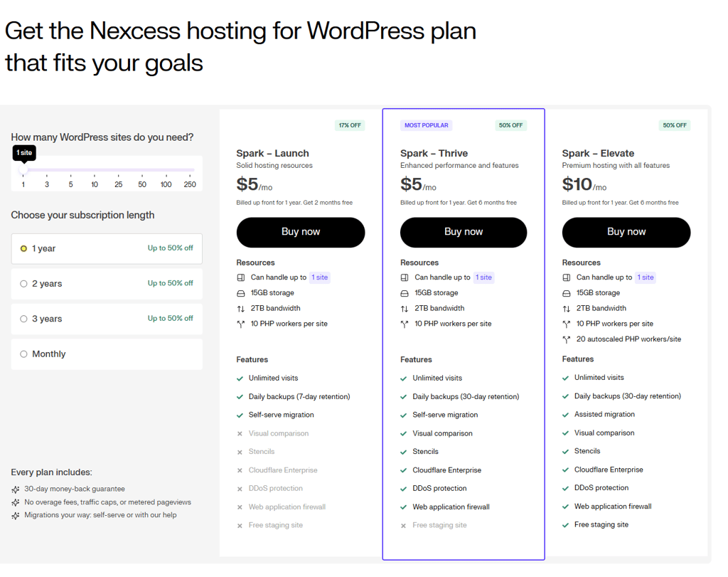Click the checkmark beside Stencils in Thrive
This screenshot has width=728, height=577.
click(x=404, y=452)
